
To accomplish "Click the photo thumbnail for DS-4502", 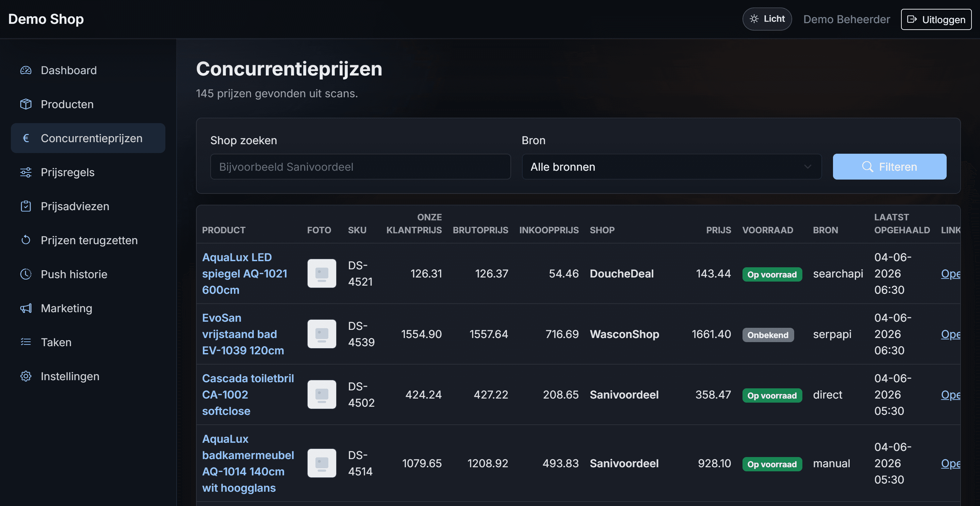I will point(322,394).
